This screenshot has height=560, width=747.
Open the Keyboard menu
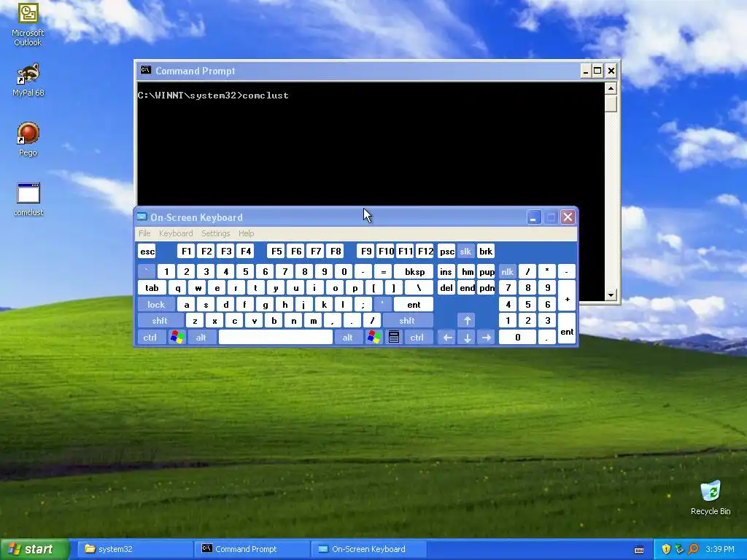tap(176, 233)
